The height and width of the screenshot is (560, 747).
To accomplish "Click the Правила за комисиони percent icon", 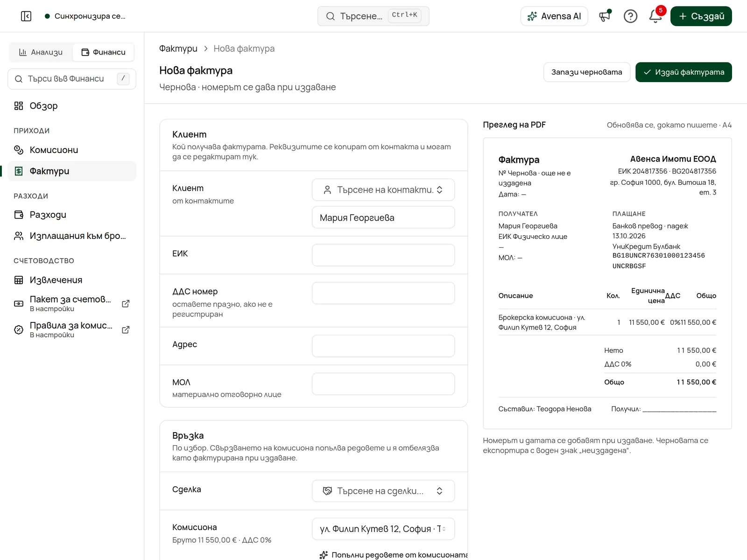I will coord(19,330).
